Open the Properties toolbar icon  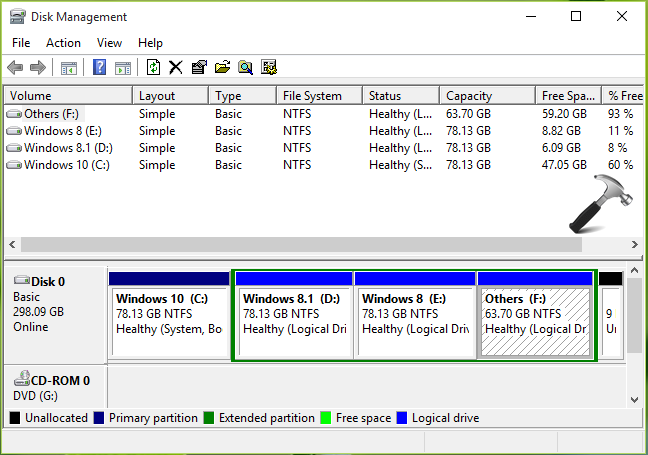[x=199, y=67]
